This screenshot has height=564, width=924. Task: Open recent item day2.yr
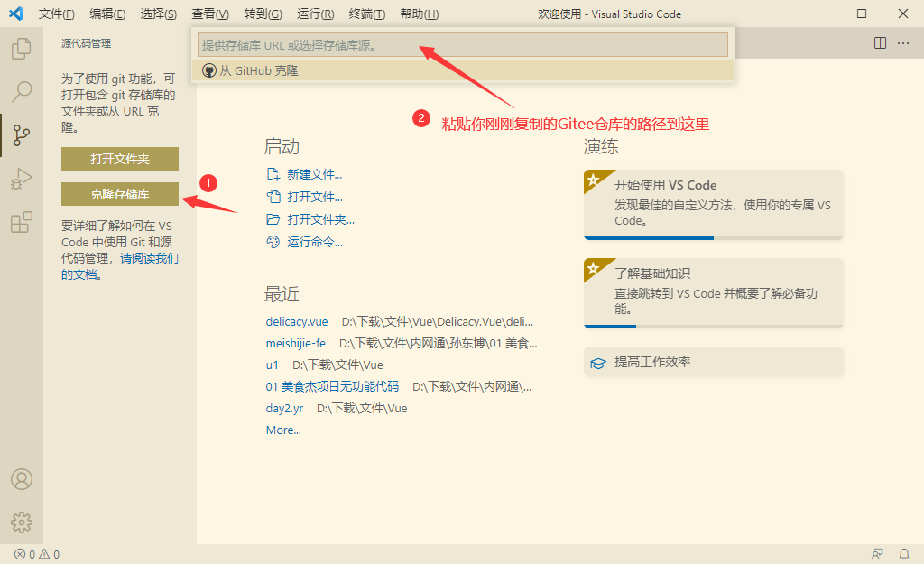pos(284,409)
